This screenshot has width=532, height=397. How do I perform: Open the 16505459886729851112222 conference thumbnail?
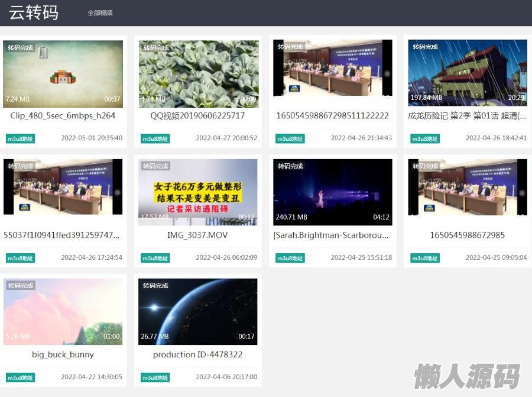coord(332,68)
